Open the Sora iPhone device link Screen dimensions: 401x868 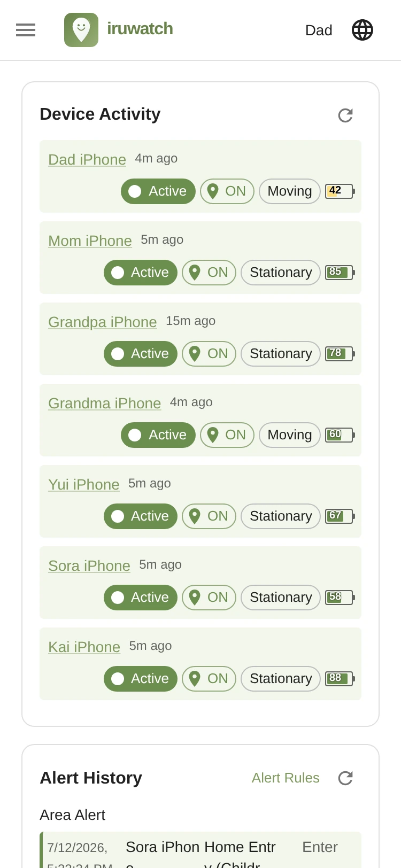[89, 565]
